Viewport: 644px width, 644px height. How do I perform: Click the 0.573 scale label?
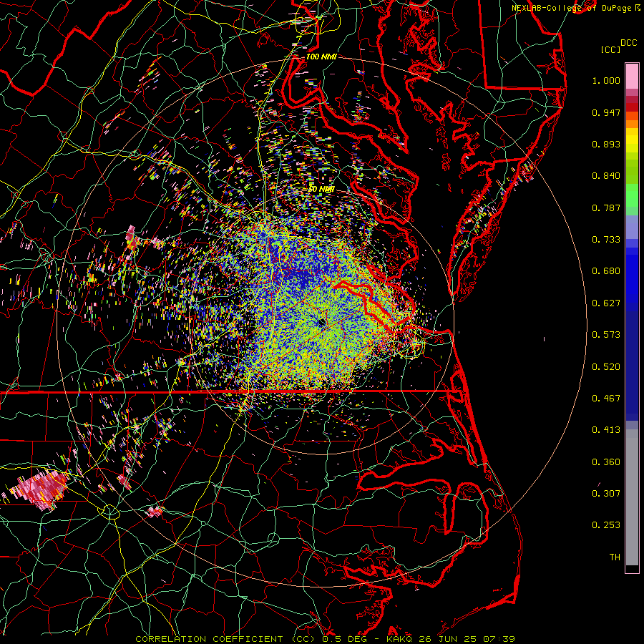tap(606, 335)
